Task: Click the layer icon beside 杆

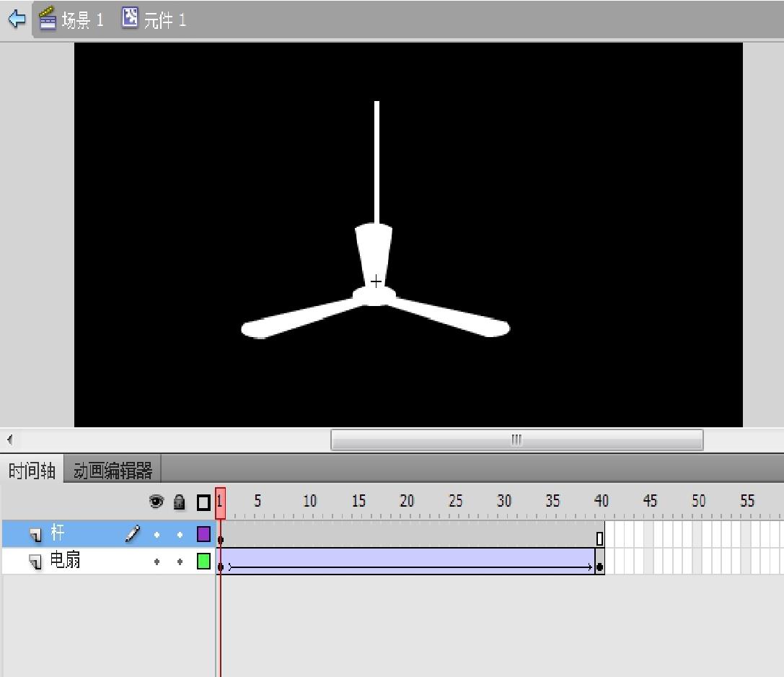Action: pyautogui.click(x=35, y=535)
